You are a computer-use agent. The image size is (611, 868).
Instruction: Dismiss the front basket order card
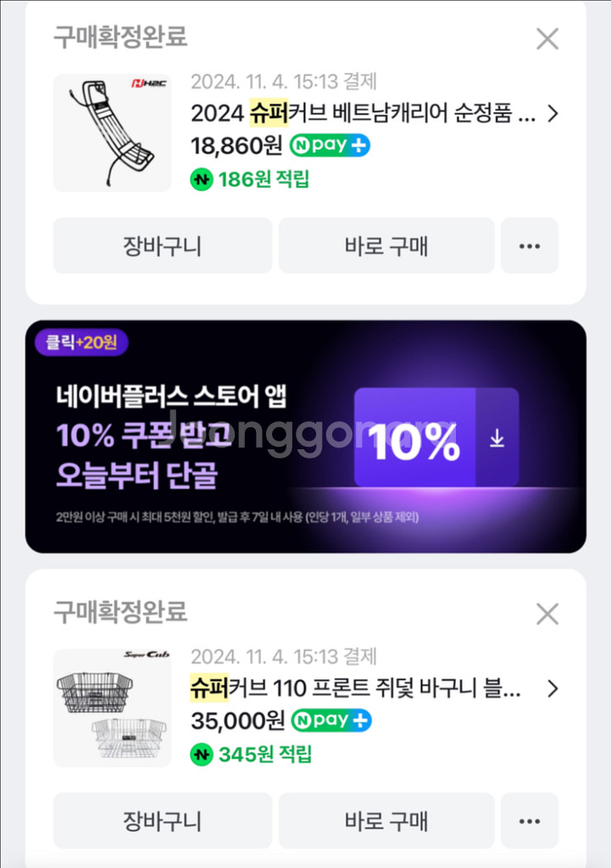(547, 614)
